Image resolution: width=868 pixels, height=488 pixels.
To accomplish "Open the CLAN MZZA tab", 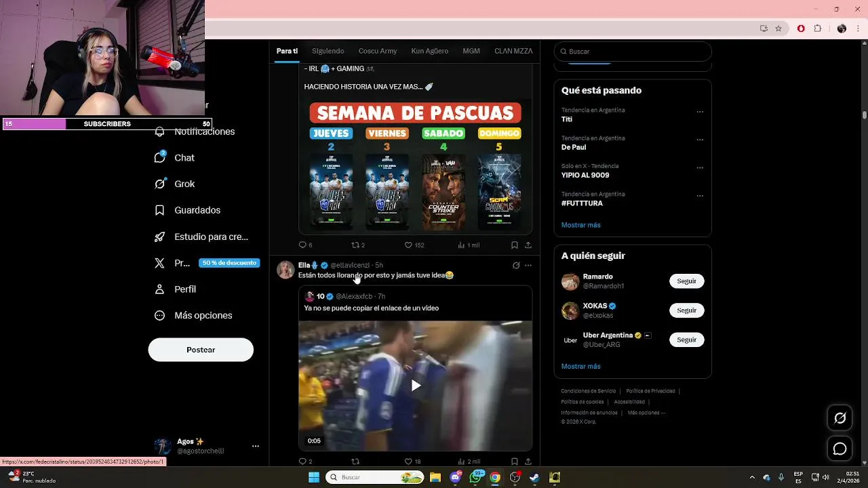I will coord(513,51).
